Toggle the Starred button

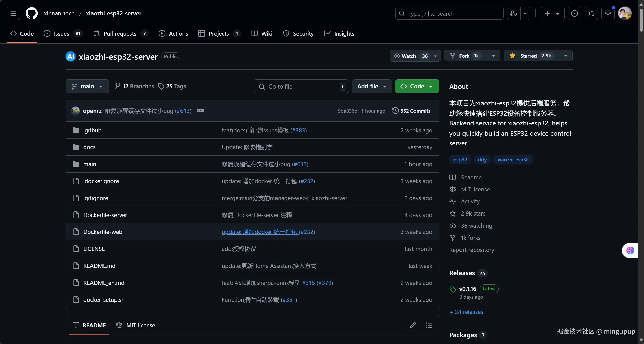point(531,56)
